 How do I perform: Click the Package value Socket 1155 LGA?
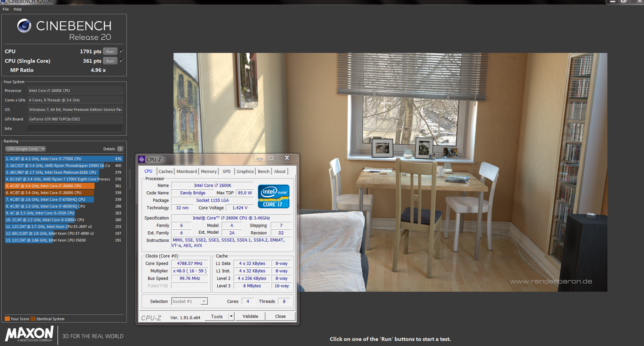click(x=213, y=200)
